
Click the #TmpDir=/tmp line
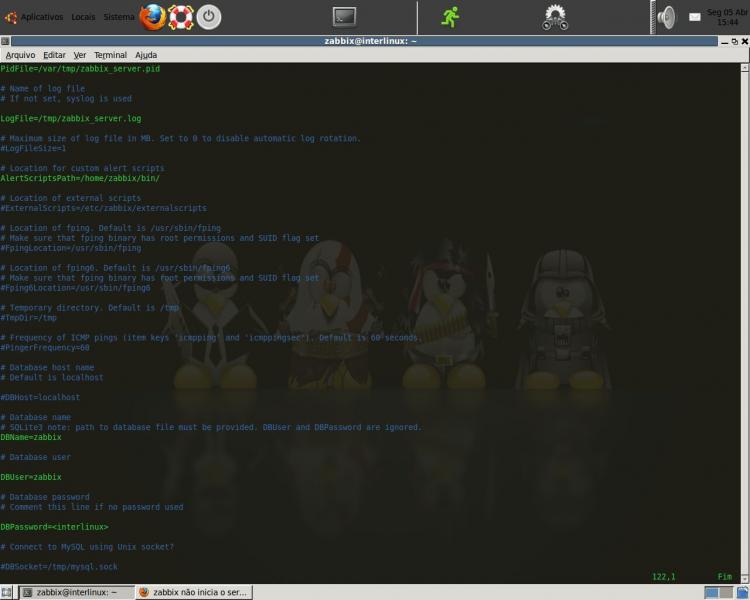tap(28, 318)
